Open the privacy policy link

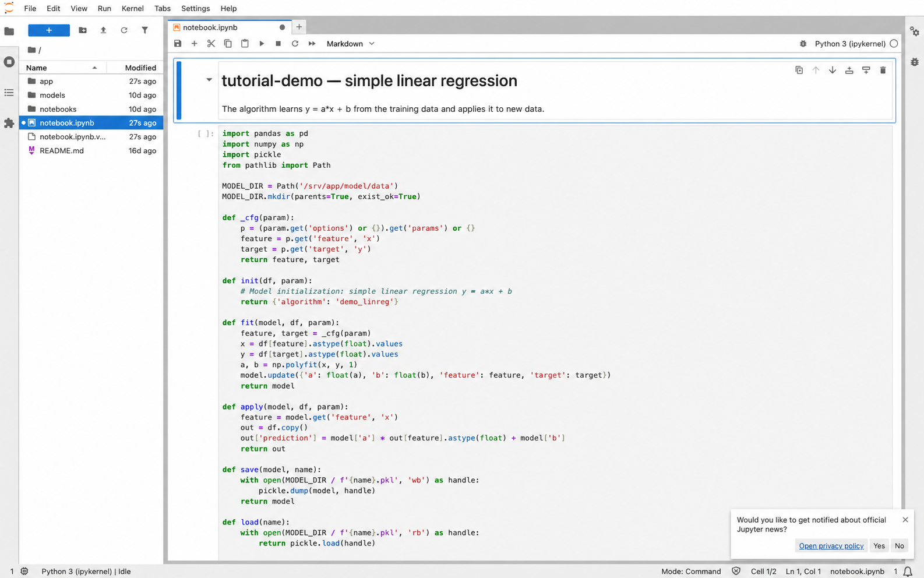click(x=831, y=546)
